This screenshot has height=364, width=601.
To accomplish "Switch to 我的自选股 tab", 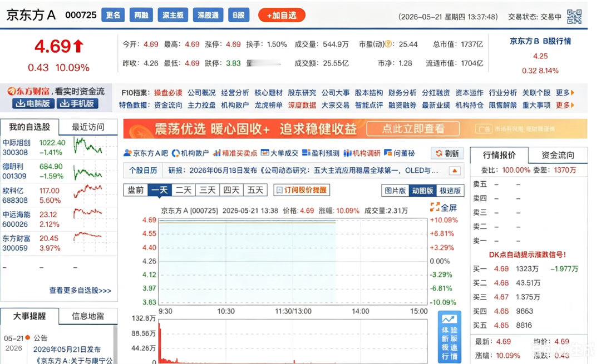I will point(29,127).
